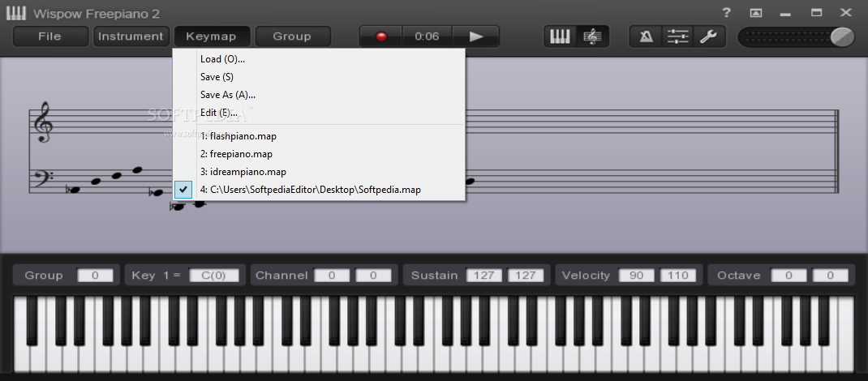
Task: Click the second Octave value field
Action: point(831,276)
